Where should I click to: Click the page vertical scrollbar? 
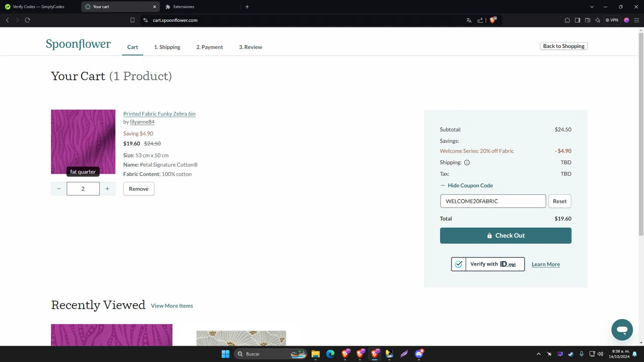tap(641, 134)
